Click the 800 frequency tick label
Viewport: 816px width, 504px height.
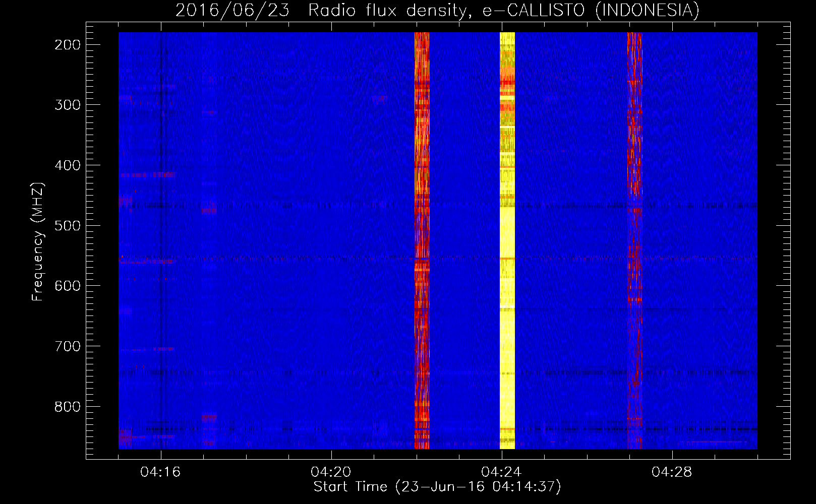pos(68,407)
